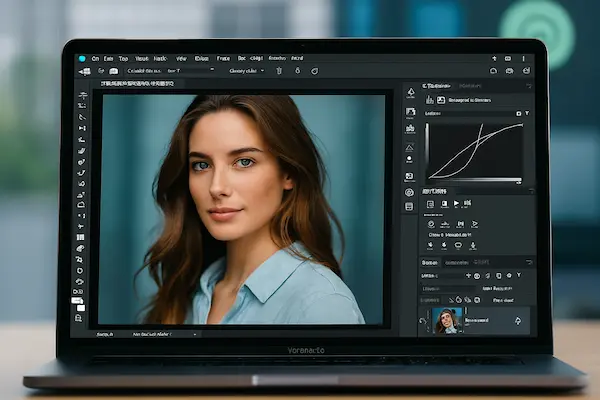Open the three-dot menu at the top right
This screenshot has height=400, width=600.
(x=523, y=59)
